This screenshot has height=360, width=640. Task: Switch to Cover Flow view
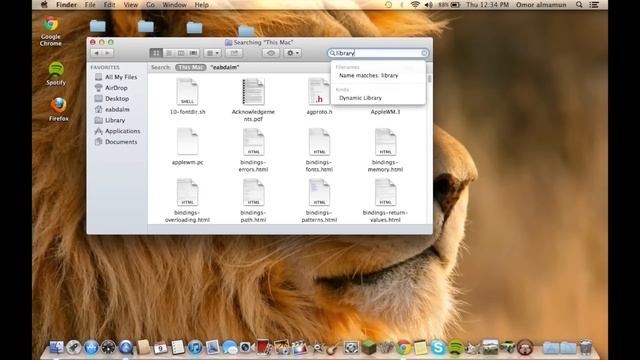coord(193,53)
